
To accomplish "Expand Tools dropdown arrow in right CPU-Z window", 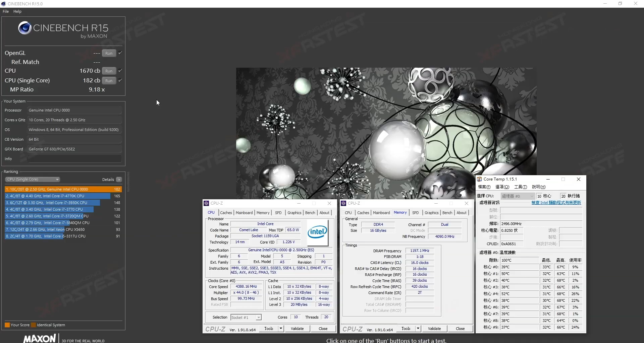I will point(418,329).
